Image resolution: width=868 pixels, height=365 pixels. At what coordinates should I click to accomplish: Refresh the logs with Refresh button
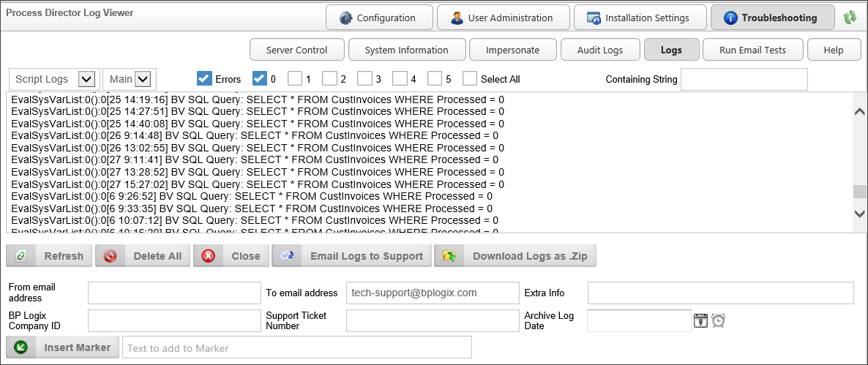click(x=50, y=256)
